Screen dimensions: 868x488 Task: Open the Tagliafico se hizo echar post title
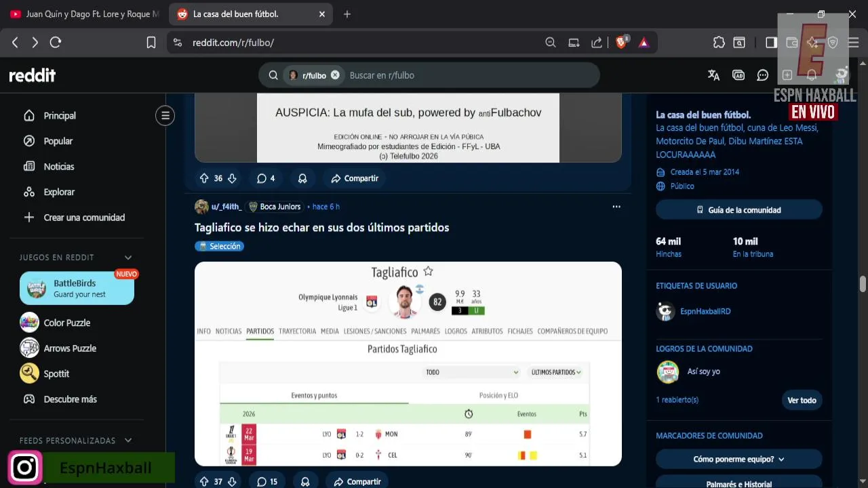coord(321,228)
